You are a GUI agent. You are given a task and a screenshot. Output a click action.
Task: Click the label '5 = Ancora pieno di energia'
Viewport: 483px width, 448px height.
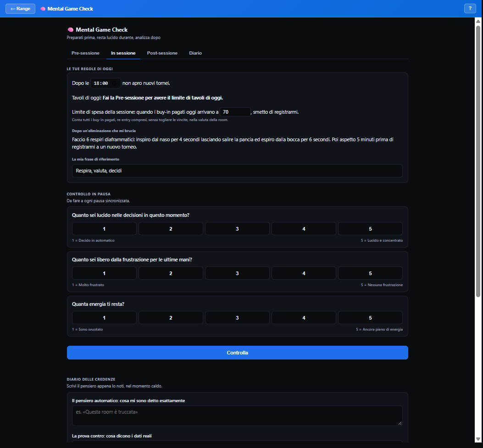click(x=379, y=329)
